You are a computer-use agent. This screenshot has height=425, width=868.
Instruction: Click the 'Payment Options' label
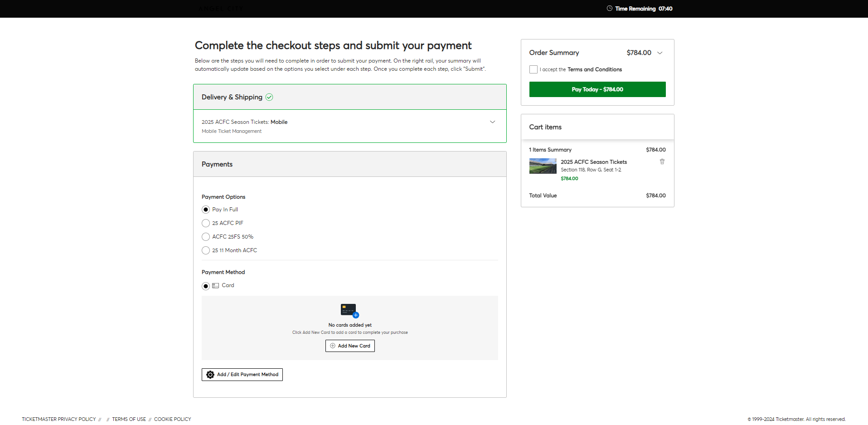click(x=223, y=197)
